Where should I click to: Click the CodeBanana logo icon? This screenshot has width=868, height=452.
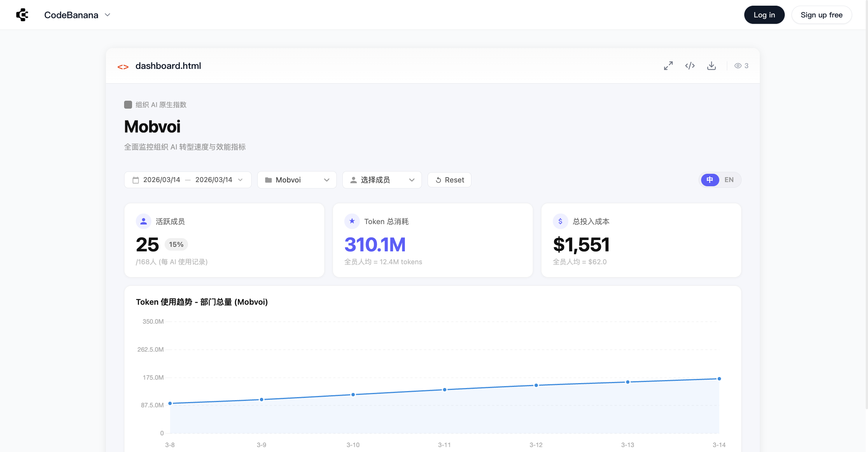22,15
